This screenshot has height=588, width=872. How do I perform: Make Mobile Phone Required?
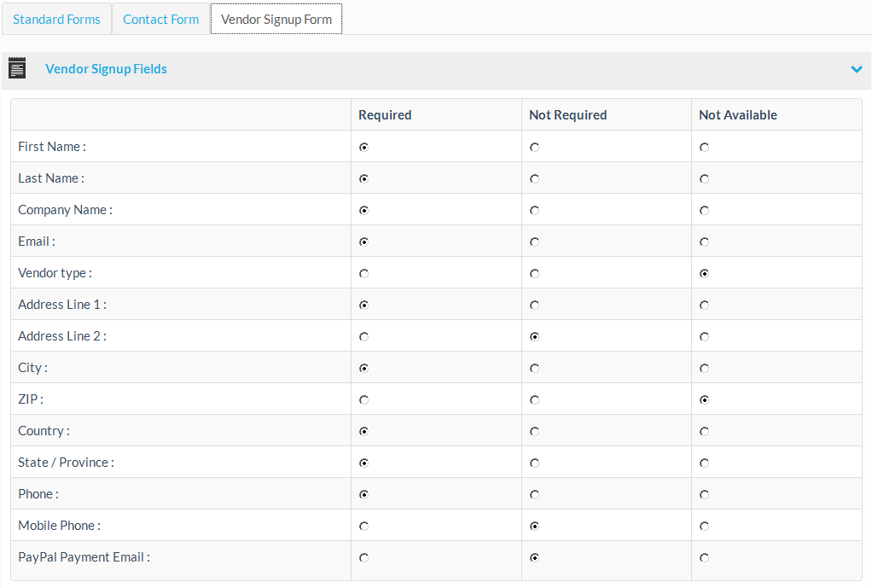[364, 527]
